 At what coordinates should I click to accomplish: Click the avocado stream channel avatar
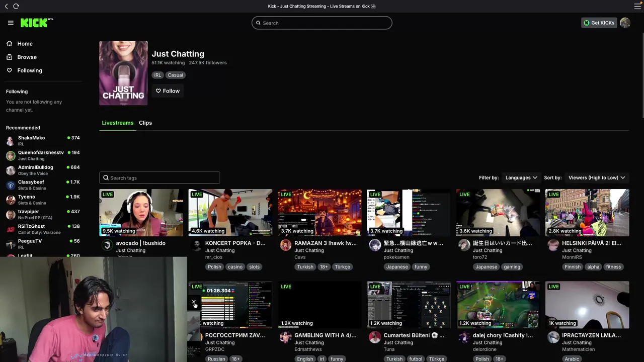[x=107, y=245]
